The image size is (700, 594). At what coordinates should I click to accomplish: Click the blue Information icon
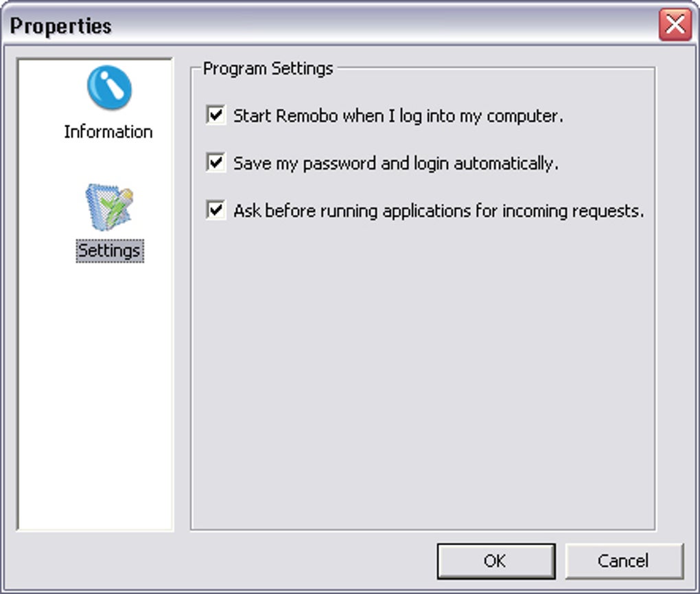pos(109,89)
